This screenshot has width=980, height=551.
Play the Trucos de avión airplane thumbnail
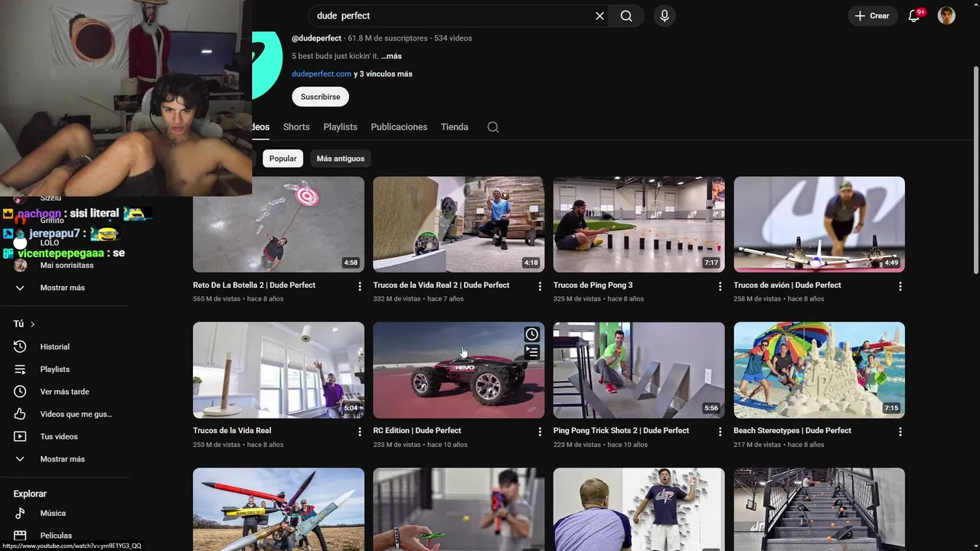click(x=819, y=224)
